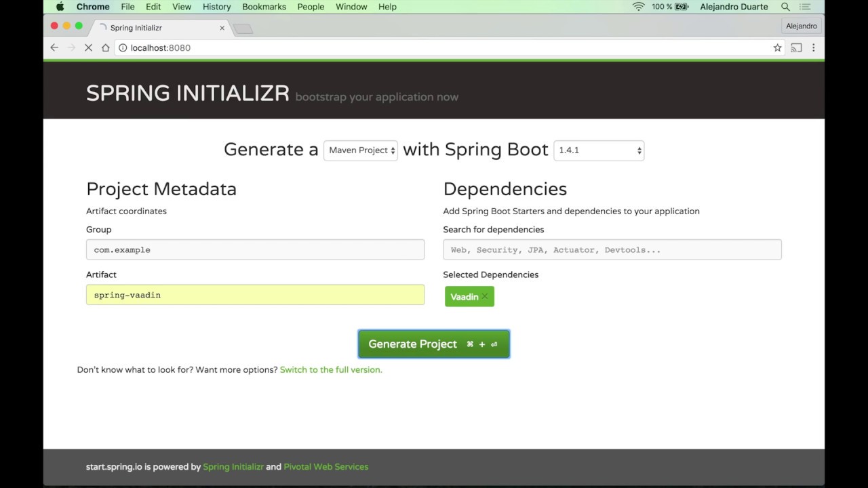The height and width of the screenshot is (488, 868).
Task: Open the Chrome three-dot menu
Action: tap(814, 47)
